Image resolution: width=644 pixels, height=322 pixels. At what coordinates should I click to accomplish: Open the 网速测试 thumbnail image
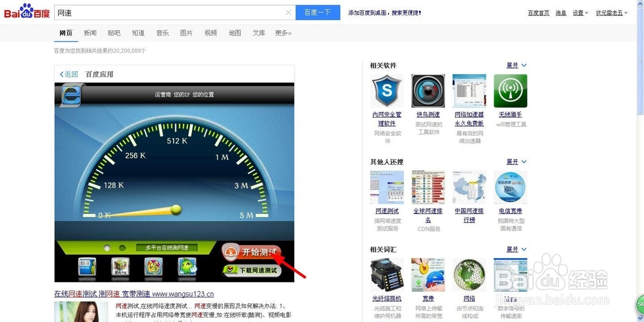click(x=387, y=187)
